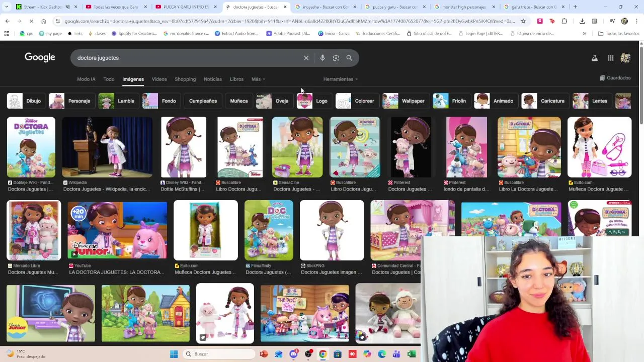
Task: Open Google Lens image search icon
Action: [336, 58]
